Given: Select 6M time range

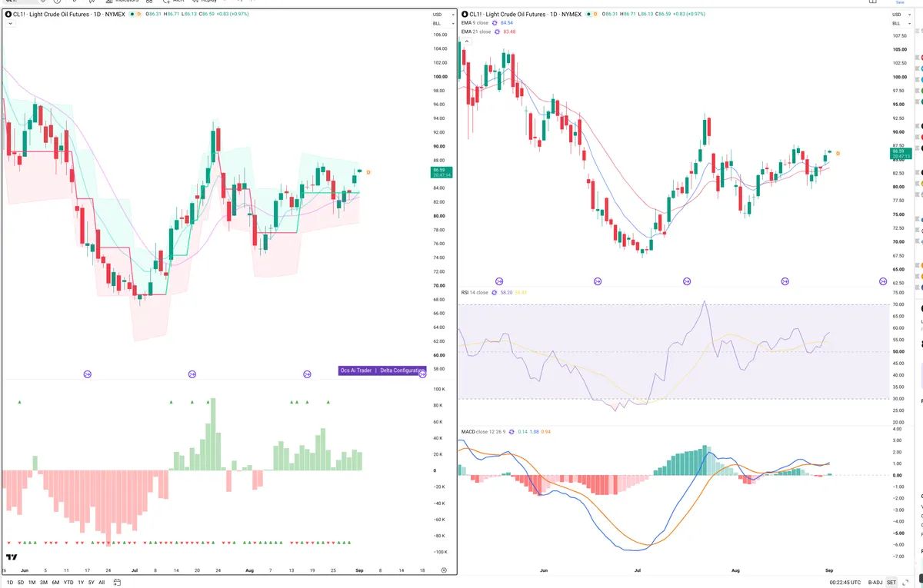Looking at the screenshot, I should (55, 583).
